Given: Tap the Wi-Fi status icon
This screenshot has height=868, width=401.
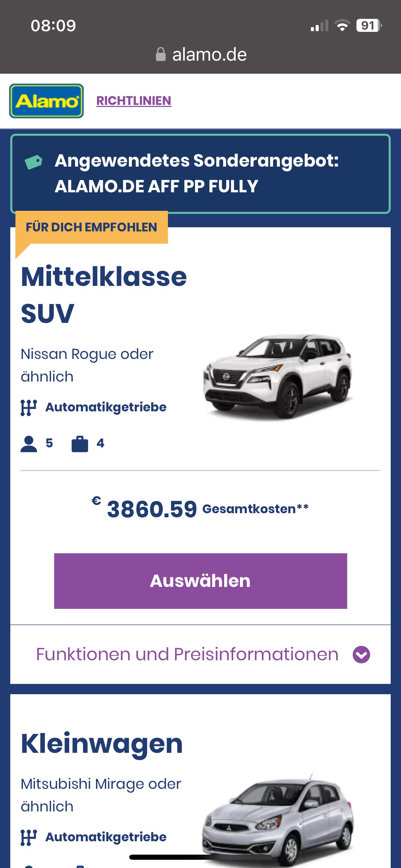Looking at the screenshot, I should [342, 25].
